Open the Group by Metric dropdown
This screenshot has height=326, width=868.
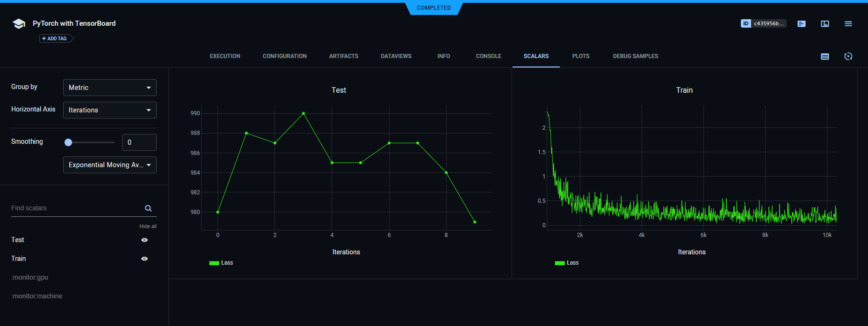pos(110,88)
